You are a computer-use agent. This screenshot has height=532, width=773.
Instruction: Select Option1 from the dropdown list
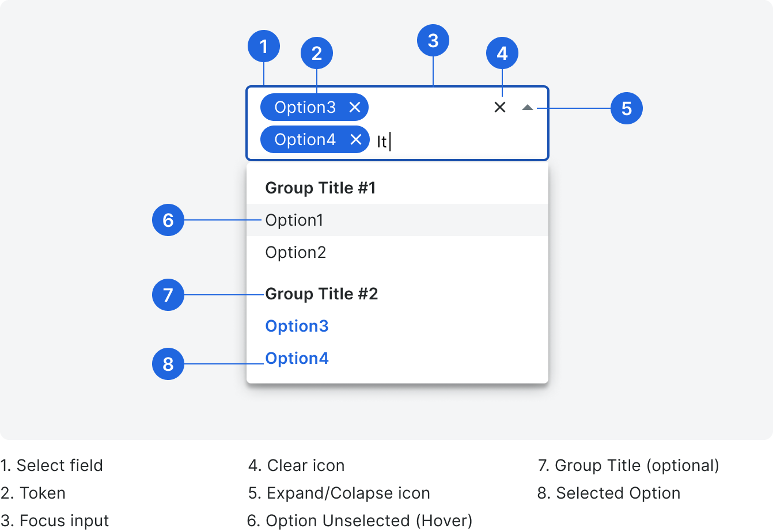tap(294, 220)
